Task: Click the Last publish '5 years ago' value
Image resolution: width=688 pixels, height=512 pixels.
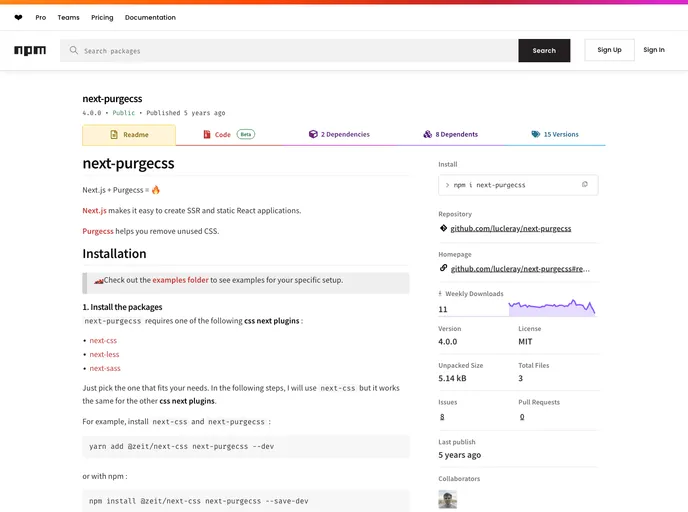Action: 459,455
